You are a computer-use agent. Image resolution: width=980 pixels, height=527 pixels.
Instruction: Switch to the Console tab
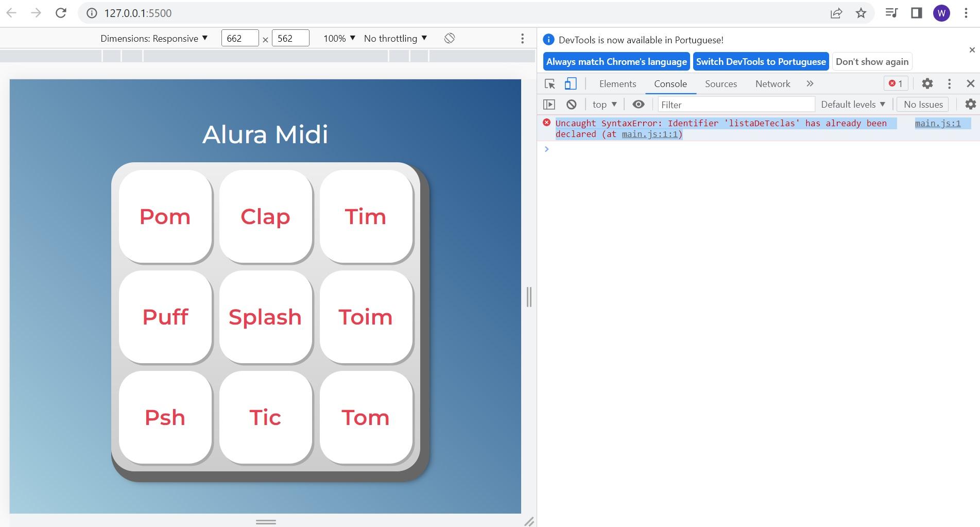pos(670,83)
